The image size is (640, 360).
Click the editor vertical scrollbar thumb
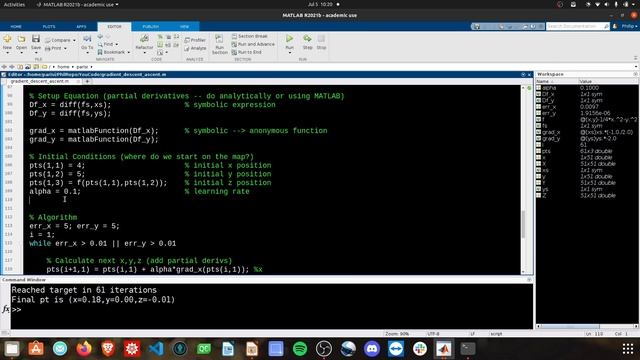point(523,224)
